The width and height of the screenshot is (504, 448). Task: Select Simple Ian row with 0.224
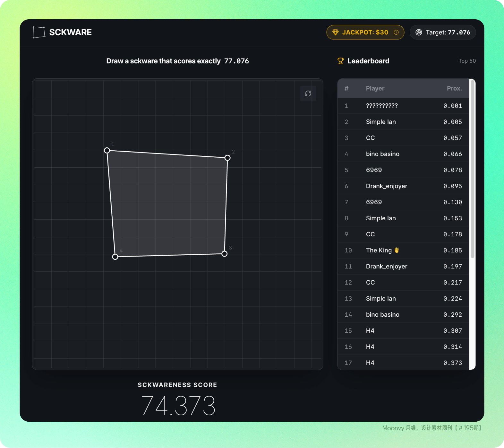tap(403, 298)
